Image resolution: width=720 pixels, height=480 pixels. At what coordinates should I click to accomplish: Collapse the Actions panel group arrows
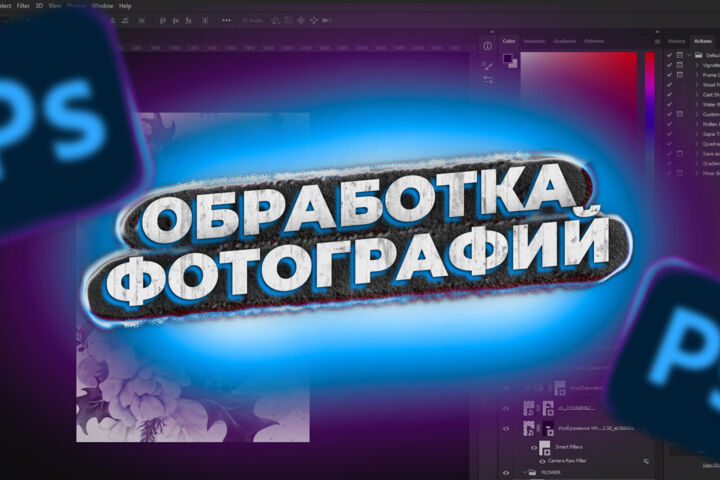658,32
